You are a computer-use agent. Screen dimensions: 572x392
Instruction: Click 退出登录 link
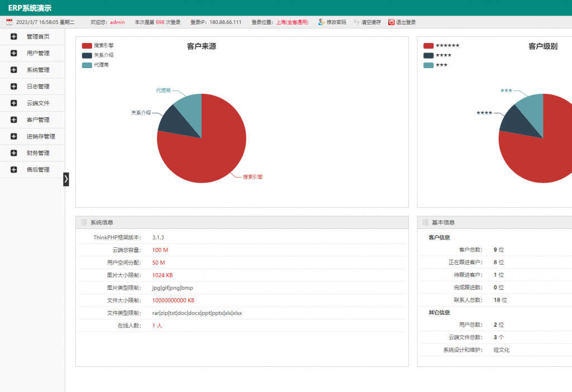coord(406,22)
